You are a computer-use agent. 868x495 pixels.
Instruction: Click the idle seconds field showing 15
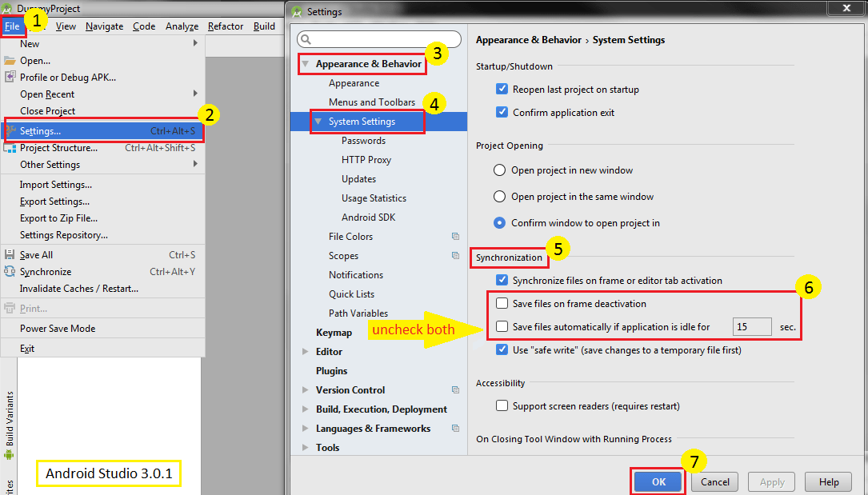pyautogui.click(x=752, y=327)
